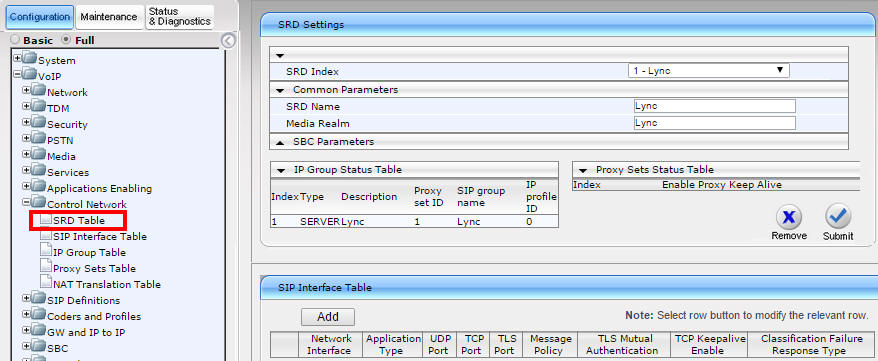Screen dimensions: 878x361
Task: Collapse the navigation pane arrow icon
Action: pyautogui.click(x=228, y=40)
